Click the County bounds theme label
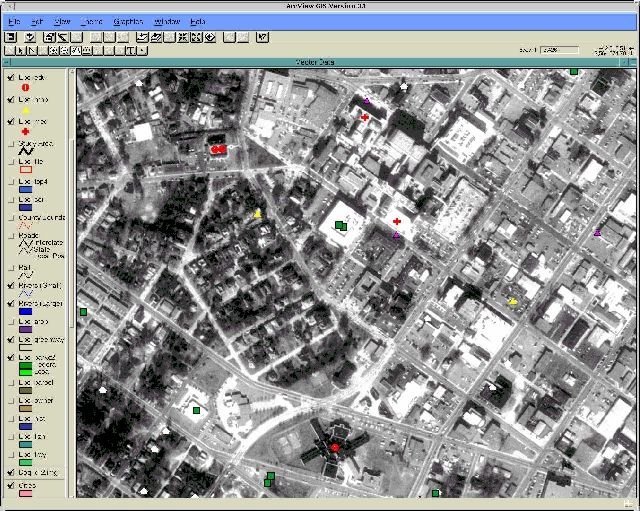This screenshot has width=640, height=511. point(42,218)
